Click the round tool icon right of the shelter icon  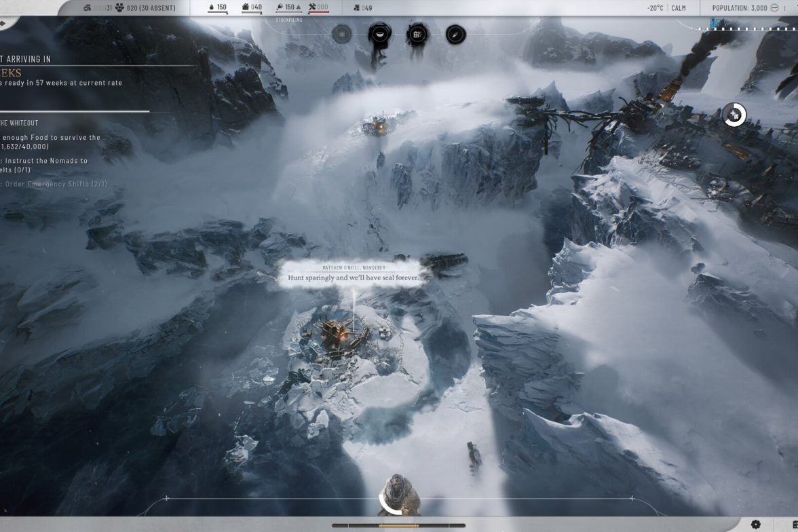tap(455, 35)
